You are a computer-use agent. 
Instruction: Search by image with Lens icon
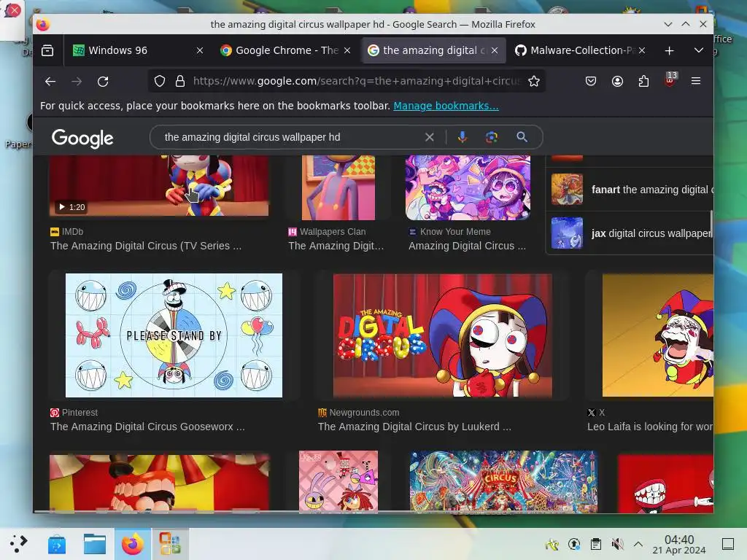492,137
